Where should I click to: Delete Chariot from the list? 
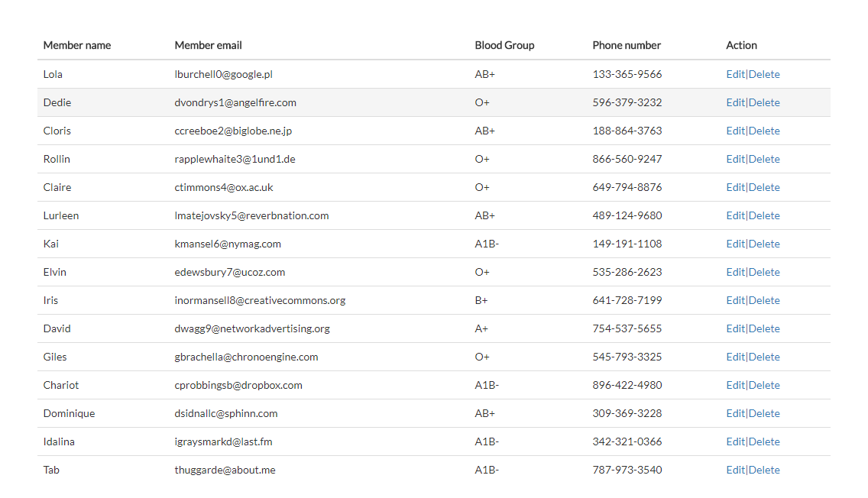[764, 384]
